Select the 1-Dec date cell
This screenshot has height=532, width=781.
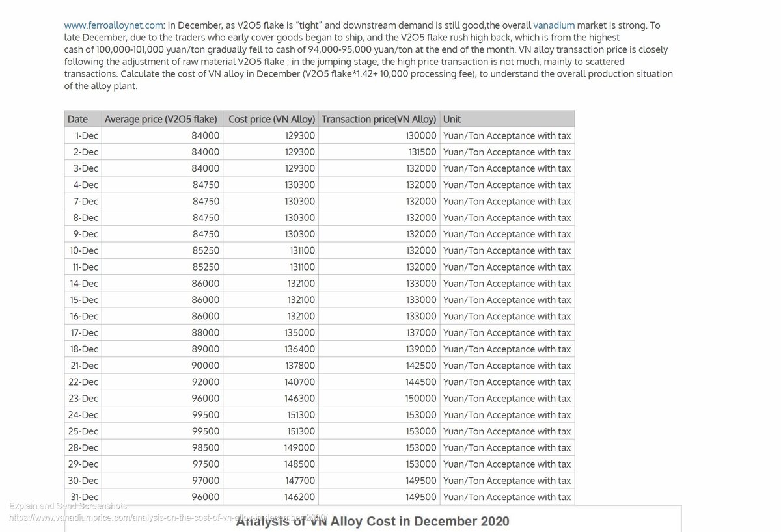point(88,135)
